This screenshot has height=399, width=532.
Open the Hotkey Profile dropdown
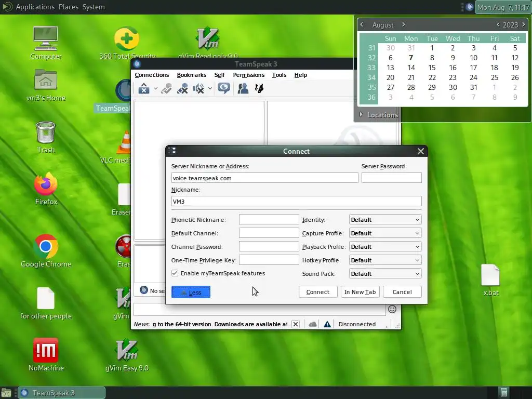[385, 260]
